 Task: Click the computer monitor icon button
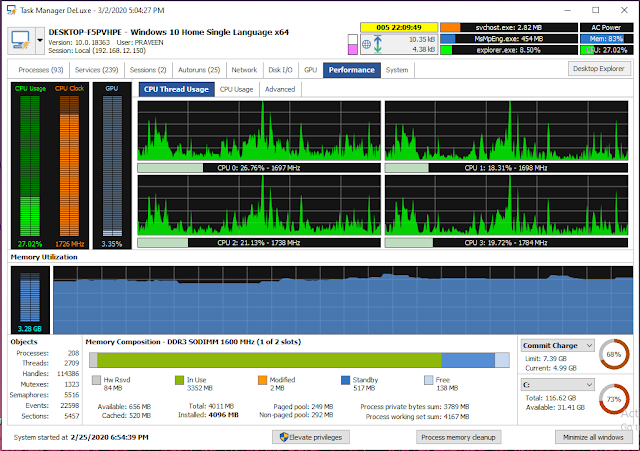pos(21,41)
